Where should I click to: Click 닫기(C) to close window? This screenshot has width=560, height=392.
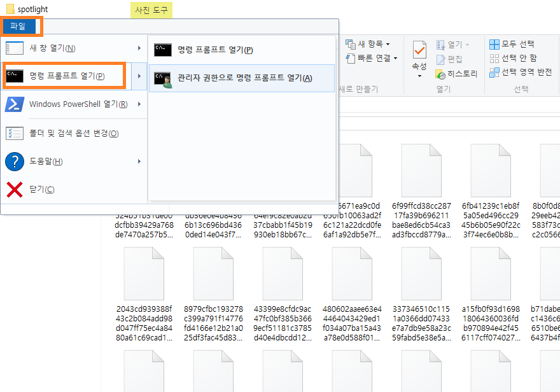[74, 190]
